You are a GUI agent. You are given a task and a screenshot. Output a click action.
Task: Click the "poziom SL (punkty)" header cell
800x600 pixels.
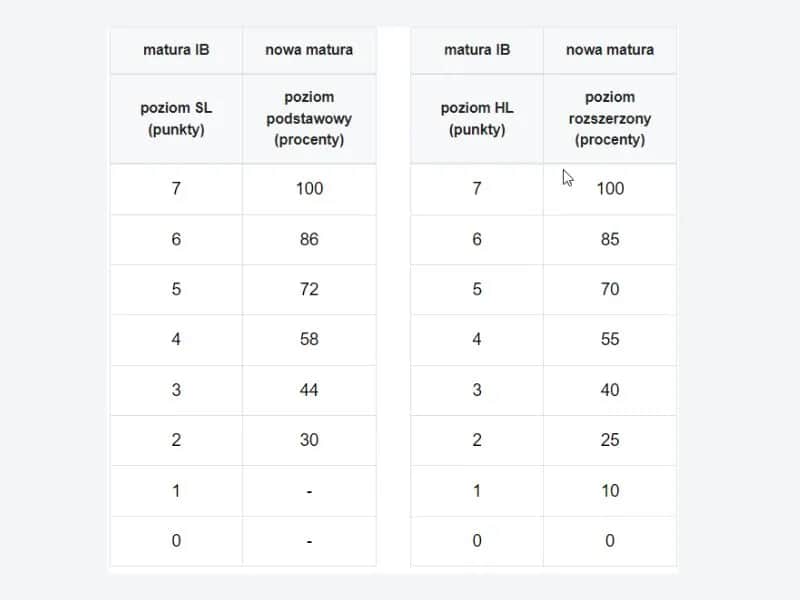tap(176, 119)
